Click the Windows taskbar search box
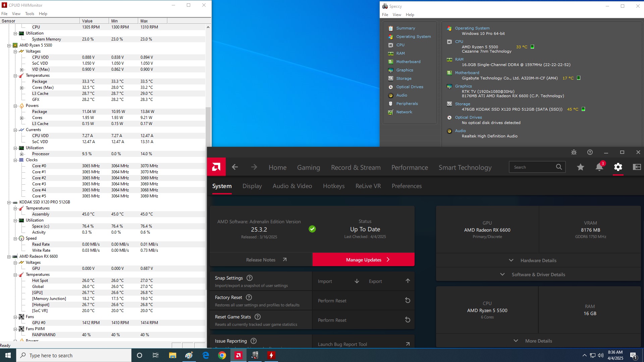The width and height of the screenshot is (644, 362). tap(74, 355)
